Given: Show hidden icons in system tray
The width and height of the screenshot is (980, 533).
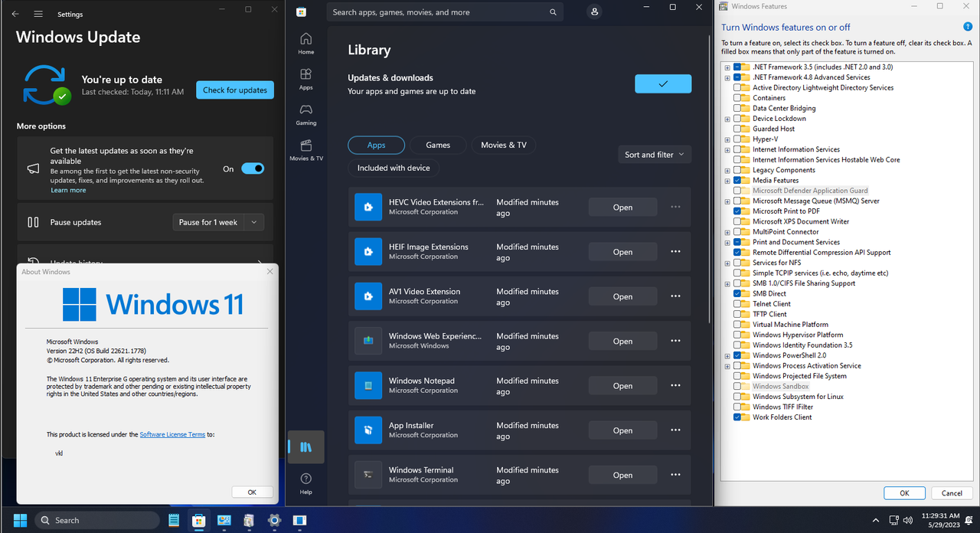Looking at the screenshot, I should (x=877, y=520).
